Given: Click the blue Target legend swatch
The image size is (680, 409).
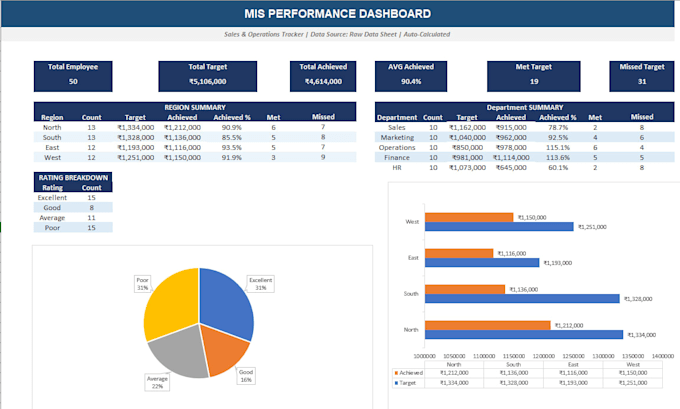Looking at the screenshot, I should point(396,383).
